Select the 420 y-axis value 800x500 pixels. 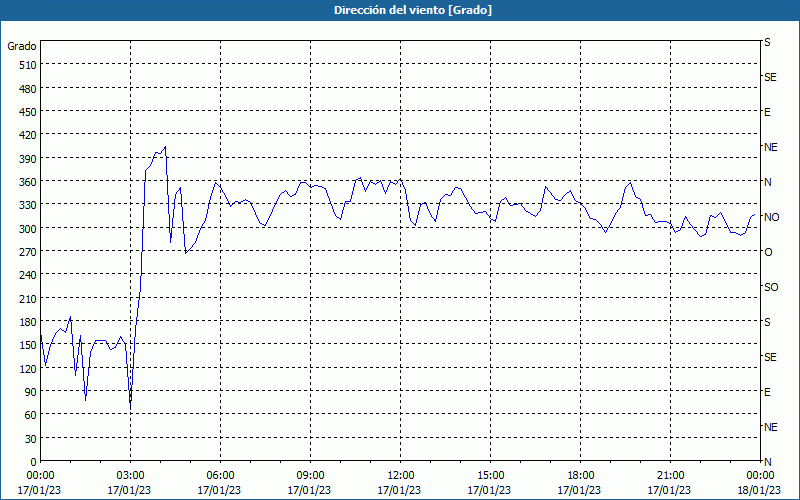pos(29,135)
